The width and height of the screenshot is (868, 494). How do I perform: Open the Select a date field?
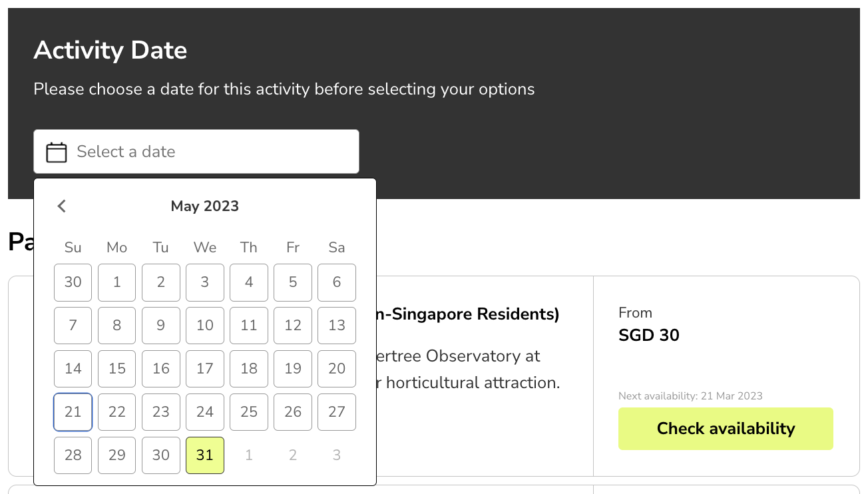point(196,152)
